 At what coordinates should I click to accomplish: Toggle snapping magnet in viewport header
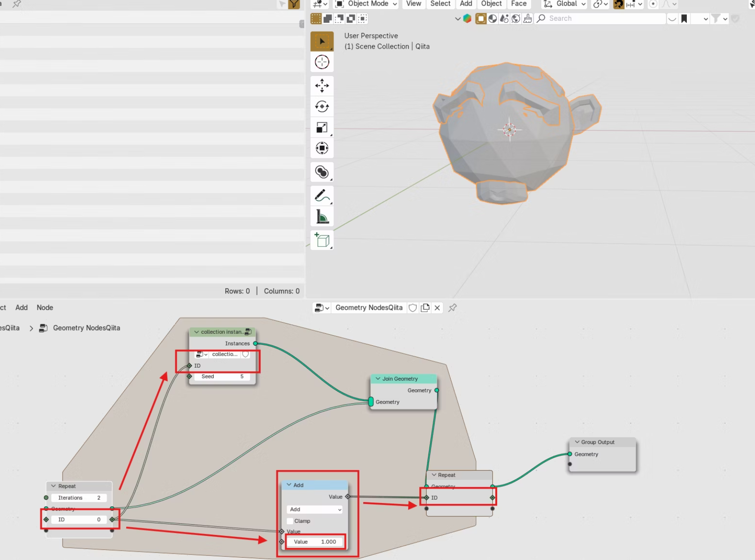click(619, 4)
